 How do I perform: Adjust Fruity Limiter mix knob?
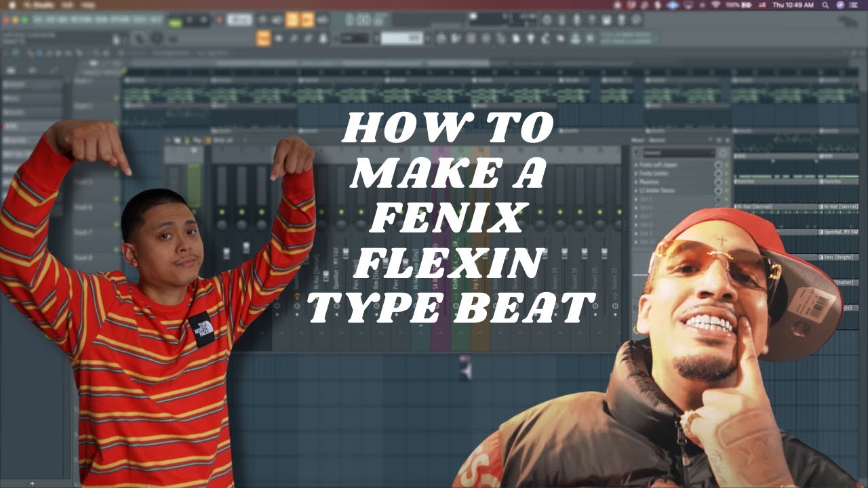[x=718, y=174]
